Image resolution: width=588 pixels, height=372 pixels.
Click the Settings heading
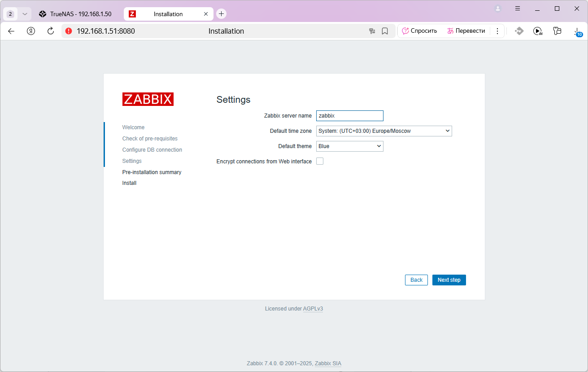[x=233, y=100]
